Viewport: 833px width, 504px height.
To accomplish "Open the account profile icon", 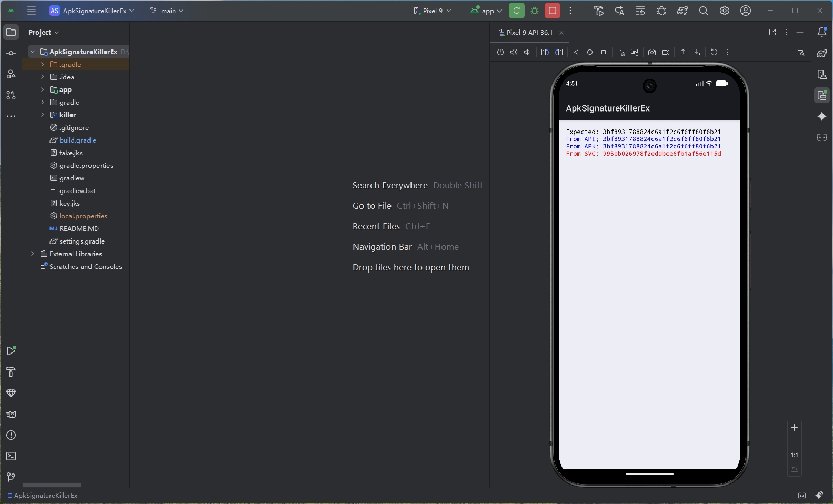I will pos(746,11).
